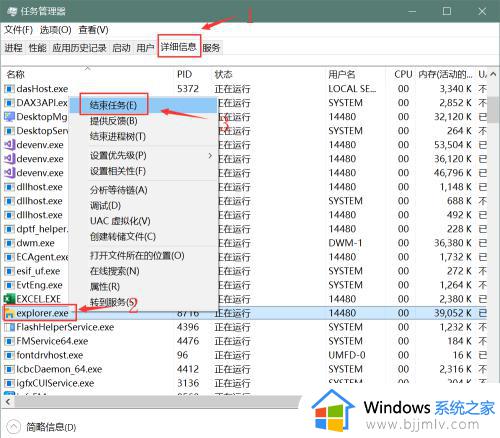Click the ECAgent.exe process icon
This screenshot has height=438, width=500.
click(x=9, y=257)
